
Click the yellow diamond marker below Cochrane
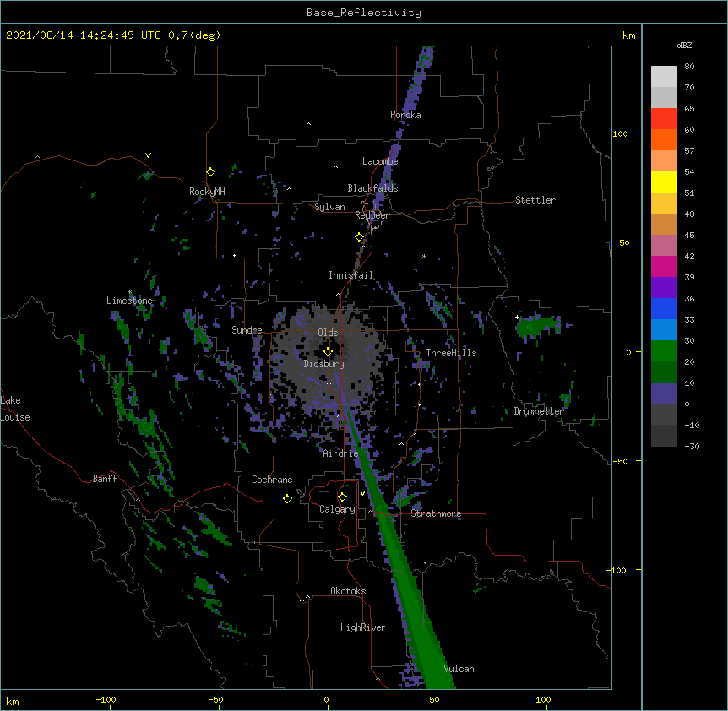(x=287, y=498)
